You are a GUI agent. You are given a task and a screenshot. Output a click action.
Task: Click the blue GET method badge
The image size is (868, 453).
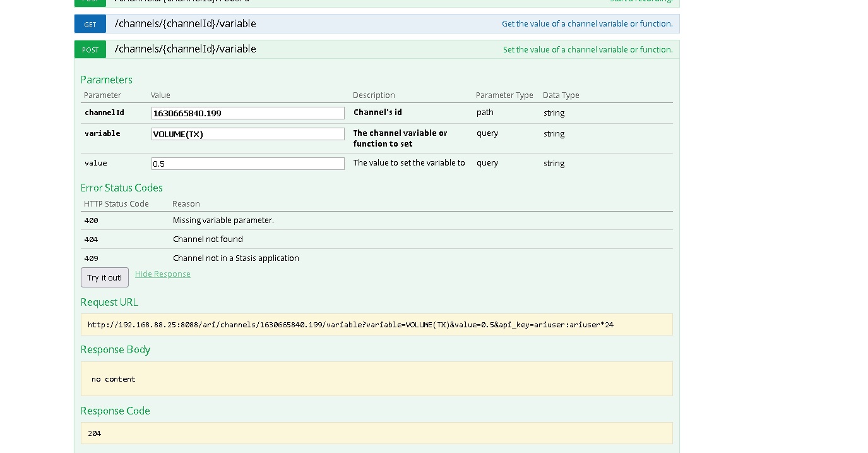tap(90, 24)
